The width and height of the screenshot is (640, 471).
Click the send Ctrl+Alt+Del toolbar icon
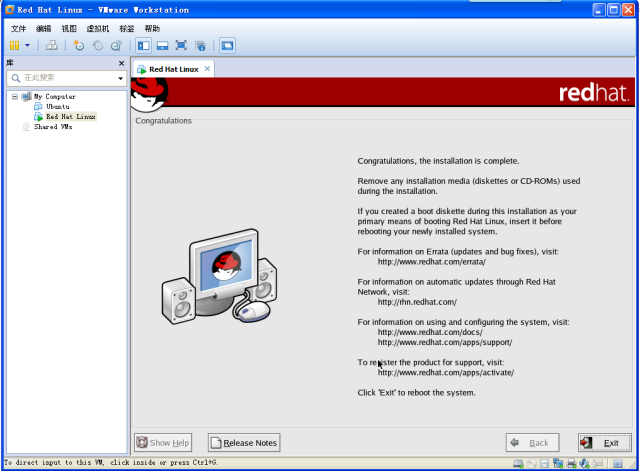(51, 45)
